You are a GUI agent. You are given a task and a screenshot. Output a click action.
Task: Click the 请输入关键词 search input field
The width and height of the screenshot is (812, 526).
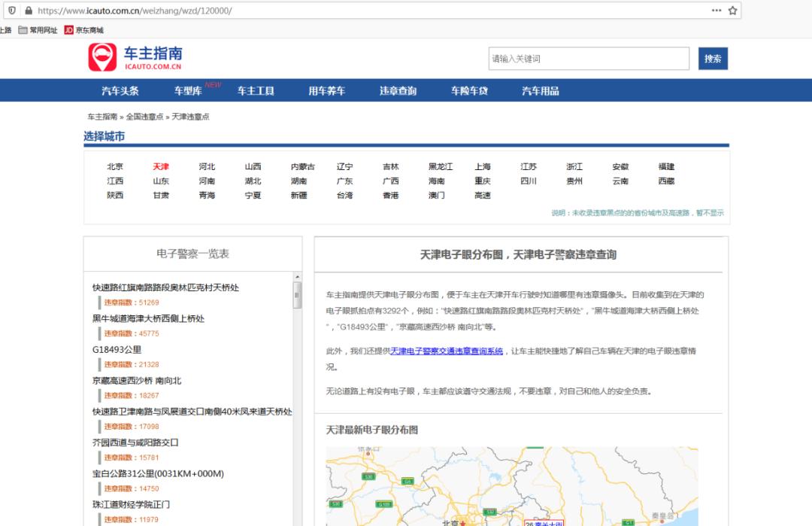(x=589, y=57)
